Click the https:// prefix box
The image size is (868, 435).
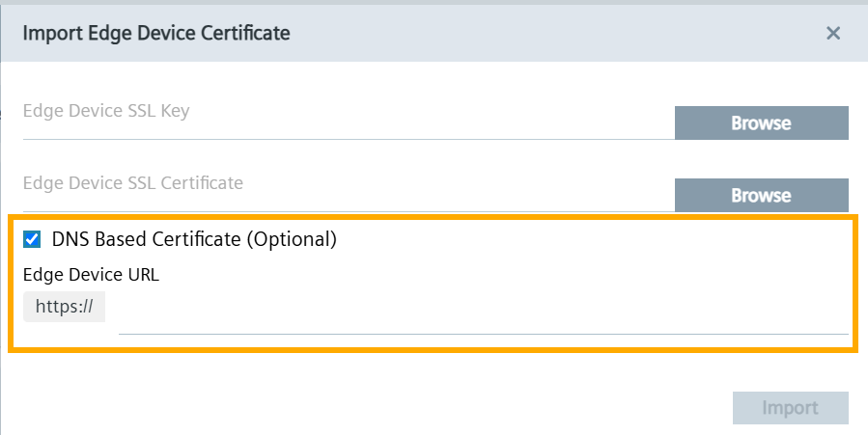[64, 307]
